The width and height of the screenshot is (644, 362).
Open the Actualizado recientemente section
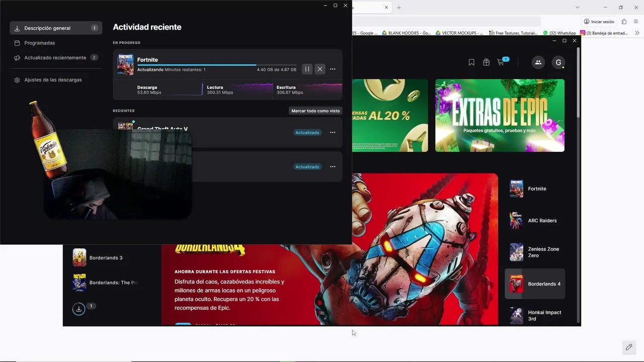point(56,57)
